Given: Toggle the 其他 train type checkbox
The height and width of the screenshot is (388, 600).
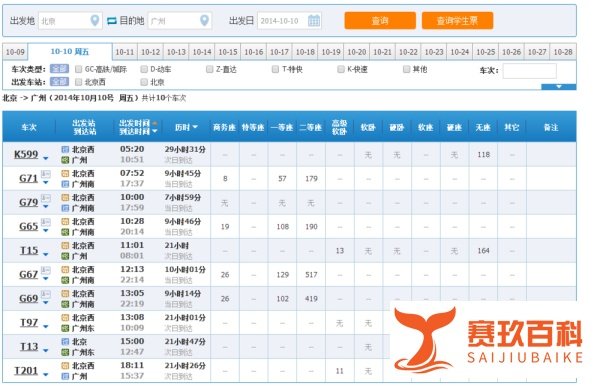Looking at the screenshot, I should click(x=406, y=69).
